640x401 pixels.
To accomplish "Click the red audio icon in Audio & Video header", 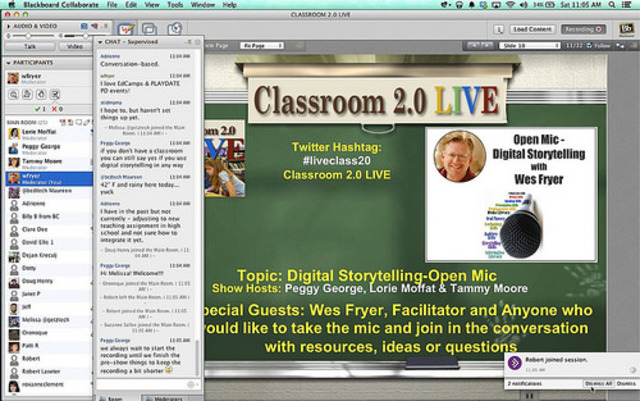I will point(94,26).
